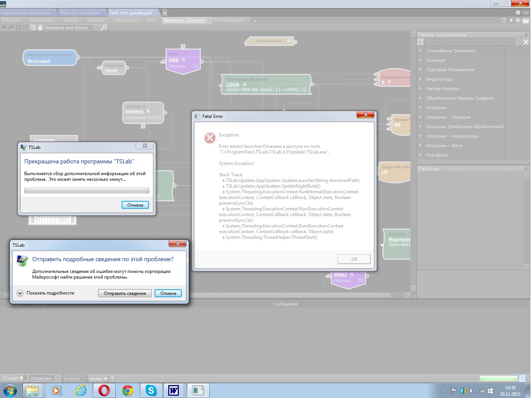Click the expand-all blocks icon
532x398 pixels.
click(x=18, y=27)
